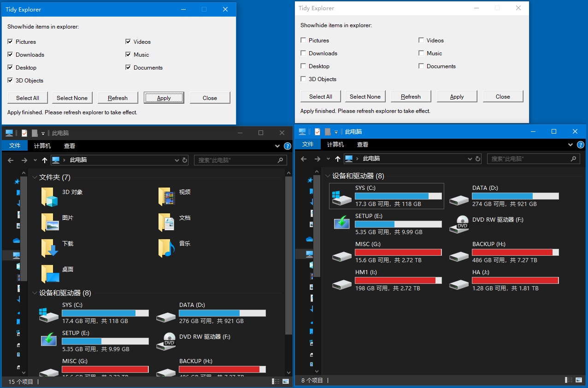Image resolution: width=588 pixels, height=388 pixels.
Task: Click Apply in right Tidy Explorer
Action: 457,96
